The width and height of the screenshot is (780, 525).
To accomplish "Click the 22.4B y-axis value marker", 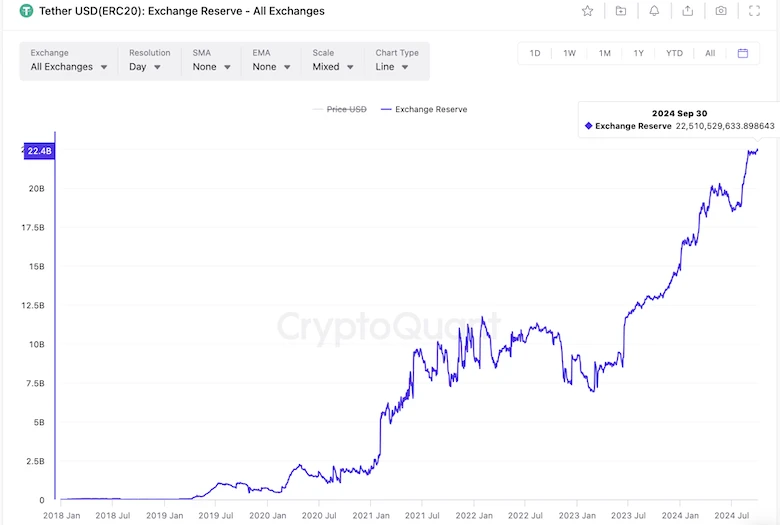I will click(x=39, y=151).
